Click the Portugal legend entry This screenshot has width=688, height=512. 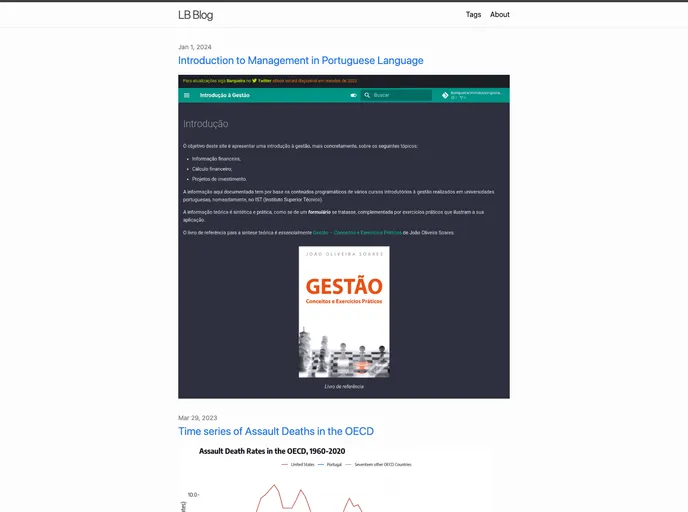click(333, 464)
